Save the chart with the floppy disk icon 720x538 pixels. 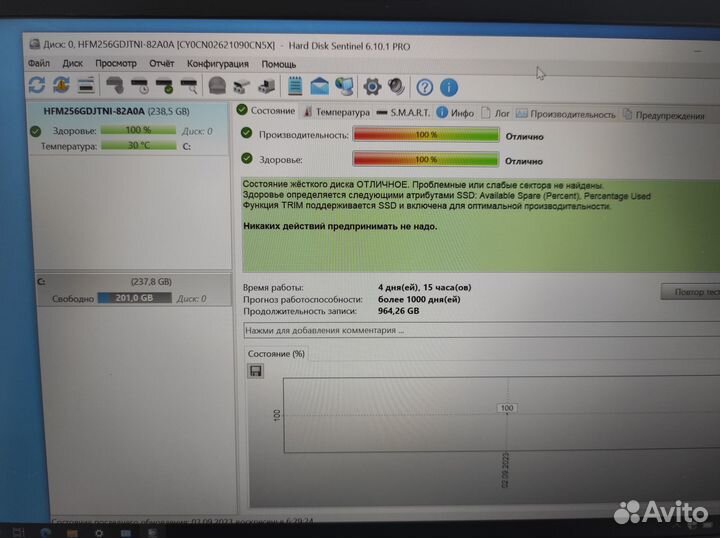point(256,371)
